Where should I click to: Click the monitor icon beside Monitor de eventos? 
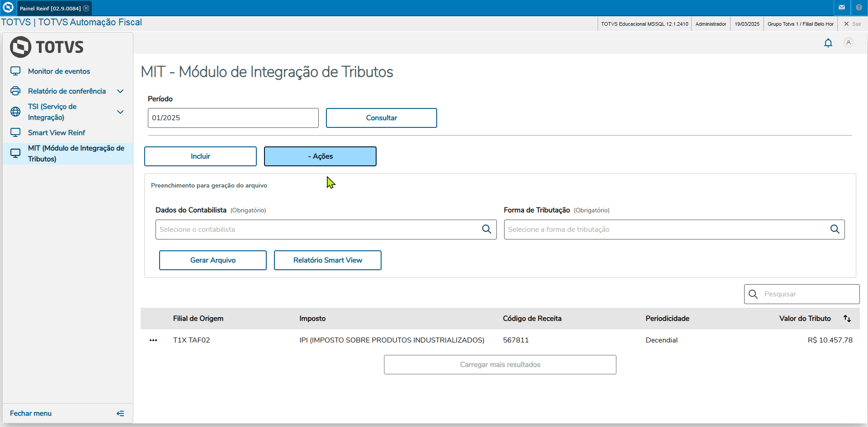coord(15,71)
